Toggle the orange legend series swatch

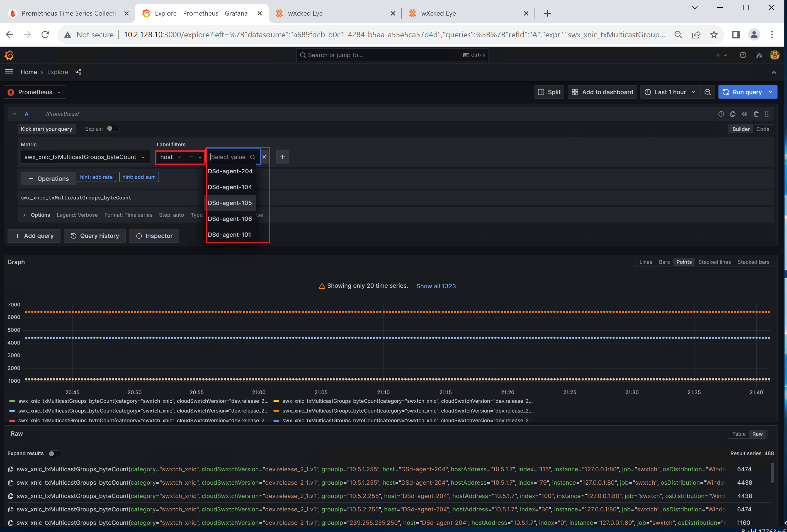pyautogui.click(x=276, y=411)
